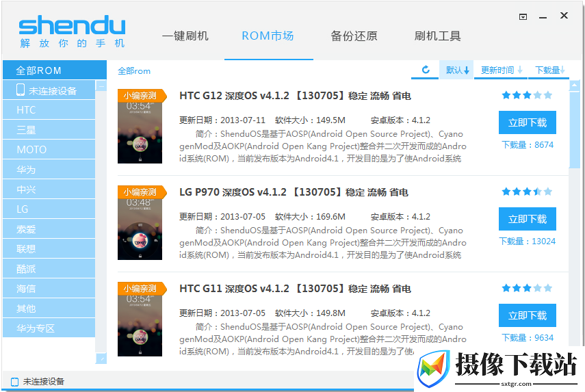Filter ROMs by LG brand

pos(49,209)
